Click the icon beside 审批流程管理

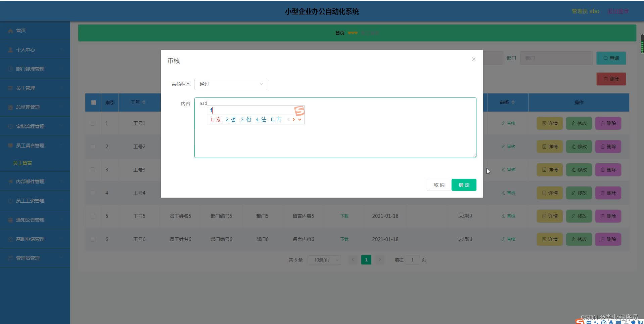click(x=10, y=126)
